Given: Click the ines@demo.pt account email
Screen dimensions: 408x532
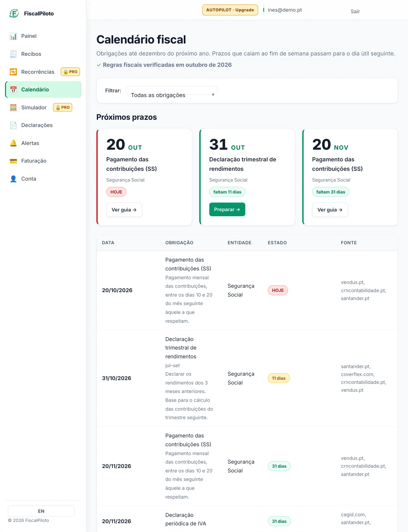Looking at the screenshot, I should coord(285,10).
